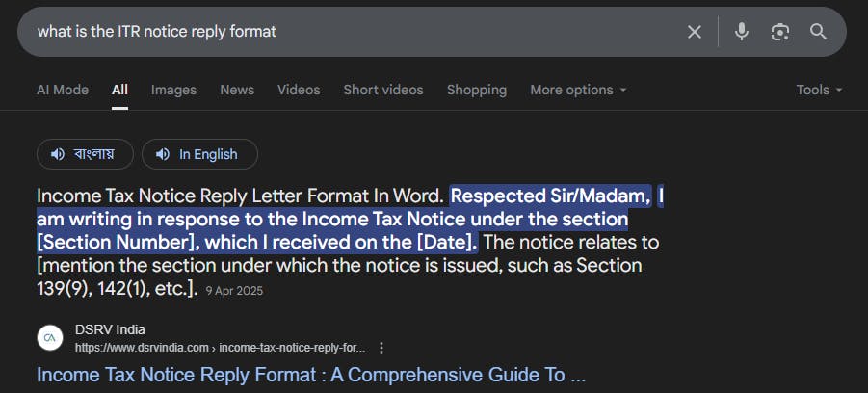The width and height of the screenshot is (868, 393).
Task: Switch to the Images tab
Action: tap(173, 90)
